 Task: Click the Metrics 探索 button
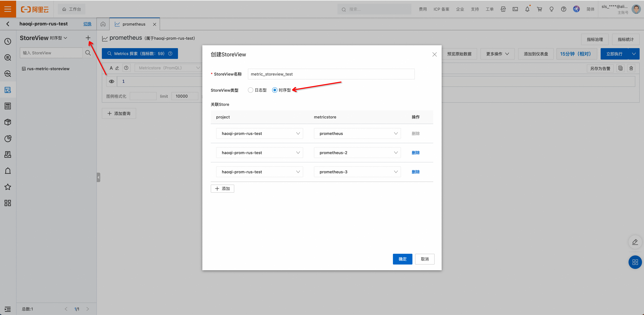pos(140,54)
